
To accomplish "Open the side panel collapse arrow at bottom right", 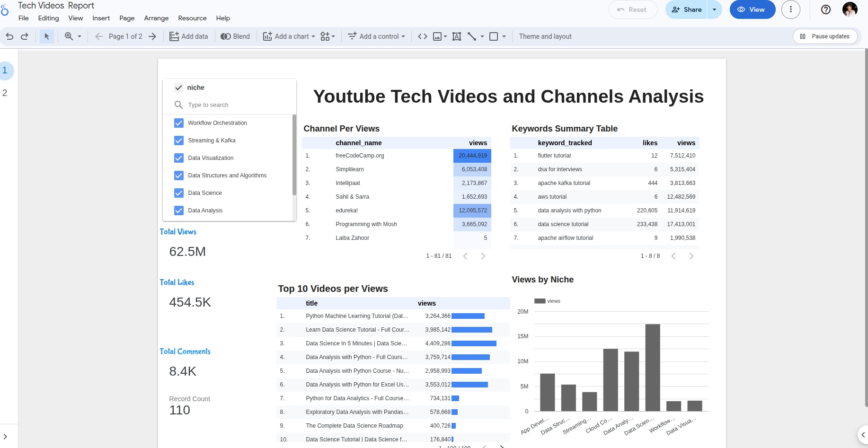I will [x=863, y=435].
